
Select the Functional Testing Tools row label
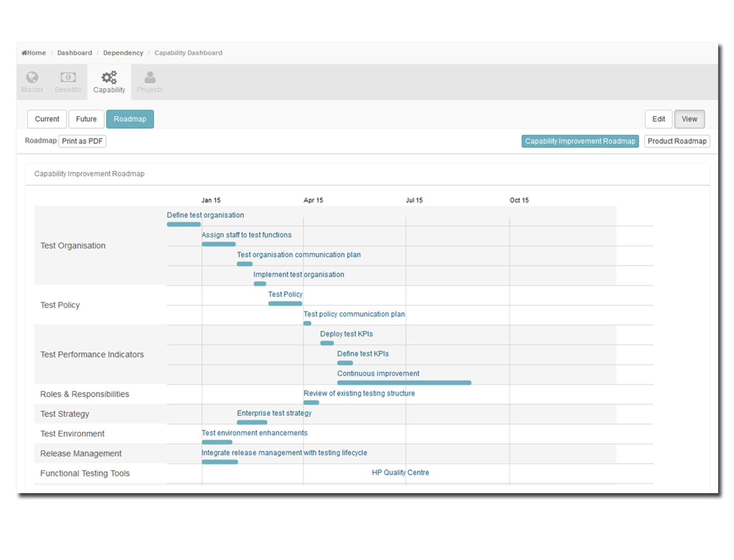pos(85,473)
